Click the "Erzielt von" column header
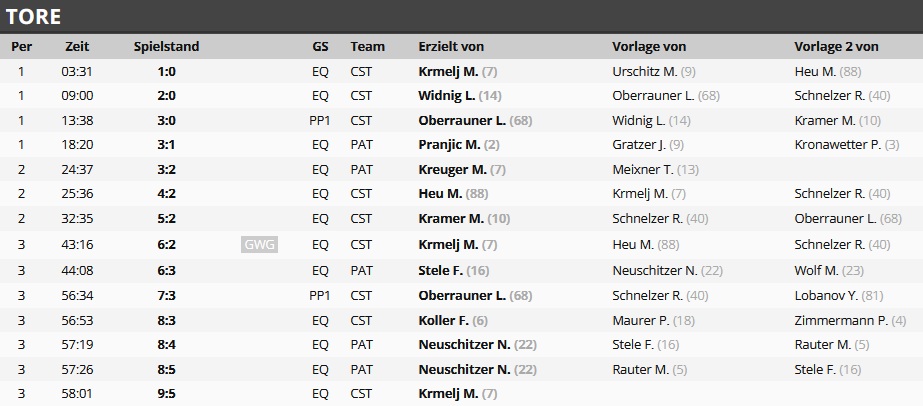Image resolution: width=923 pixels, height=406 pixels. [451, 47]
